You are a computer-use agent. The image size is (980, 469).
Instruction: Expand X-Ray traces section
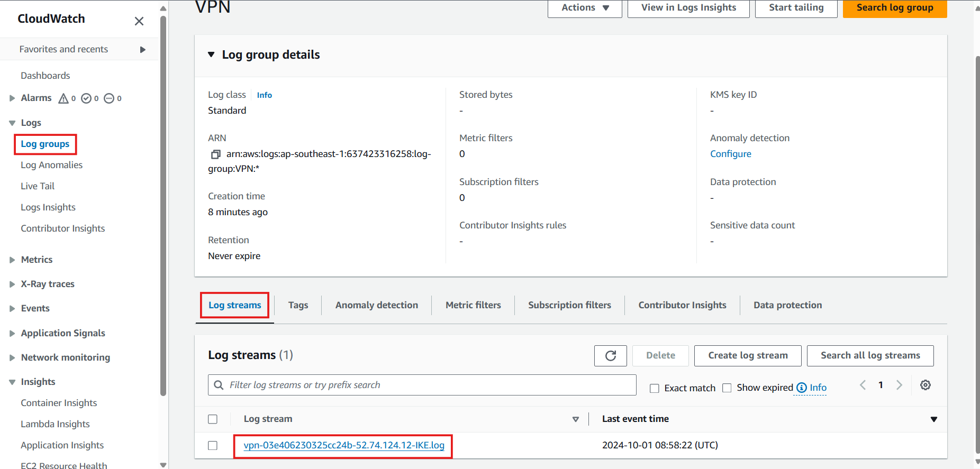[x=12, y=284]
